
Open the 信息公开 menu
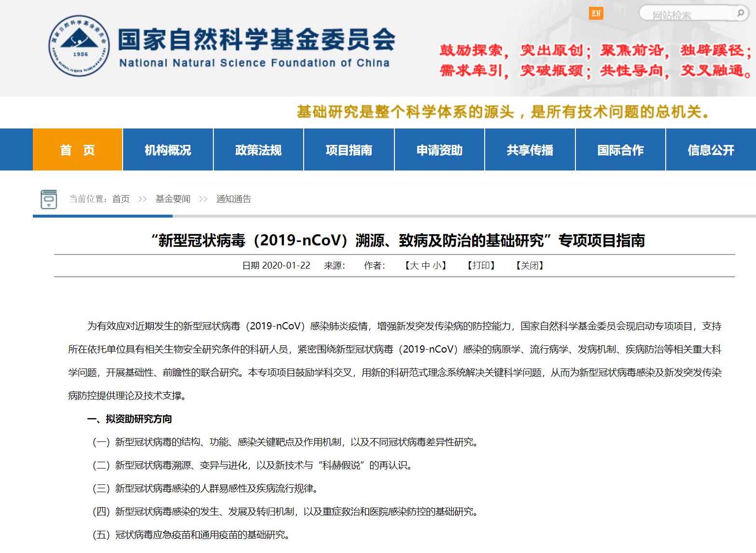pos(711,150)
